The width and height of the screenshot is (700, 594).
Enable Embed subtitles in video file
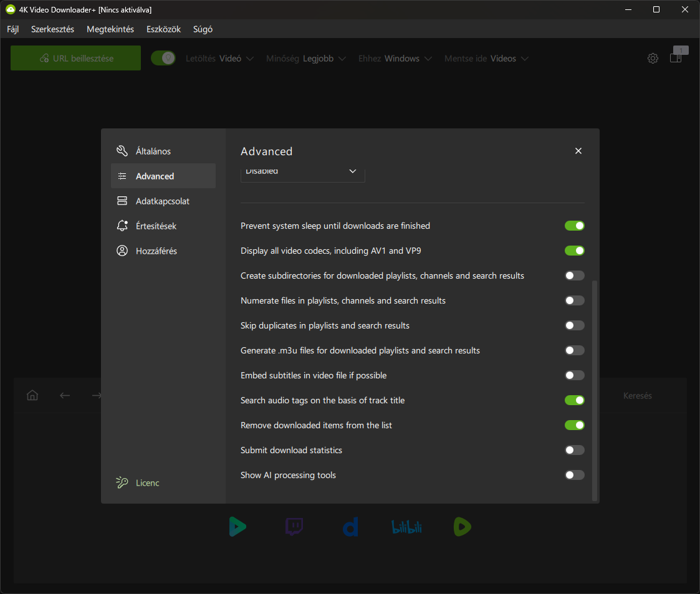coord(574,375)
